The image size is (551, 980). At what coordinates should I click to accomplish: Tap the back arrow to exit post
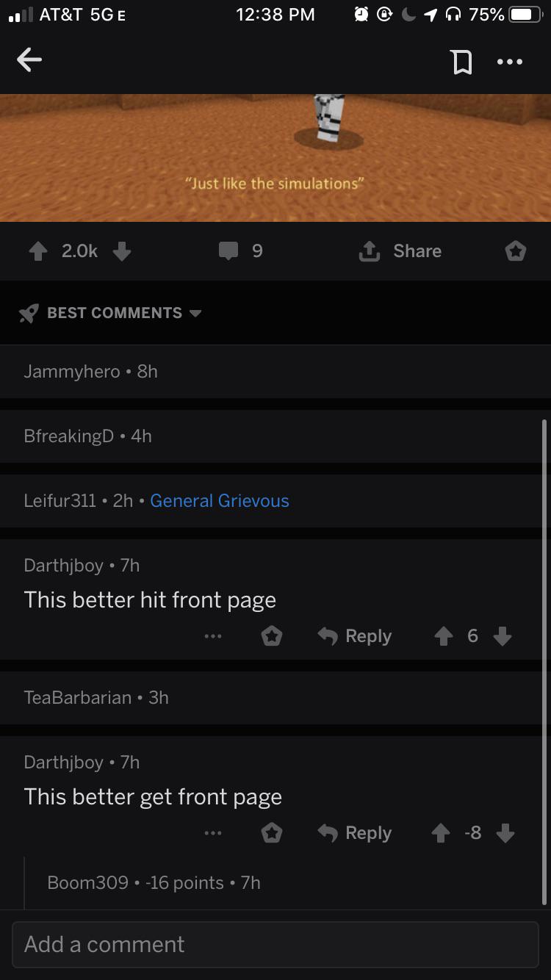pyautogui.click(x=29, y=60)
